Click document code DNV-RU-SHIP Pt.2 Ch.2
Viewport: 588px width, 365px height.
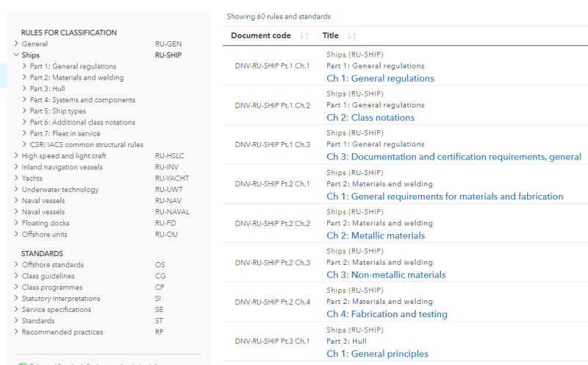[272, 223]
